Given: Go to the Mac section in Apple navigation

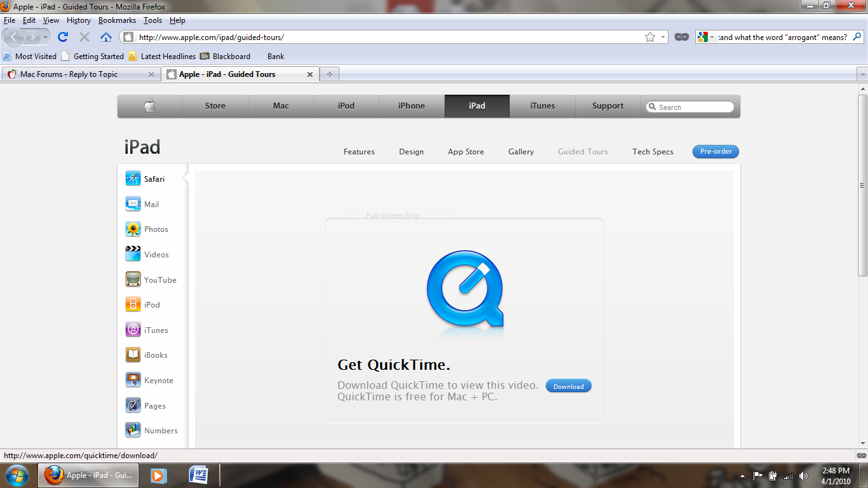Looking at the screenshot, I should tap(281, 106).
